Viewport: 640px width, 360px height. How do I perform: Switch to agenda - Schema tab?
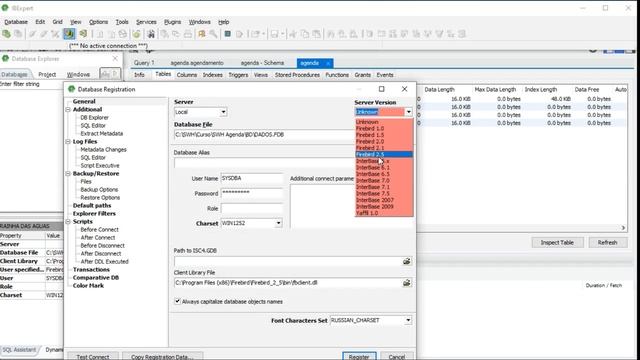point(262,63)
